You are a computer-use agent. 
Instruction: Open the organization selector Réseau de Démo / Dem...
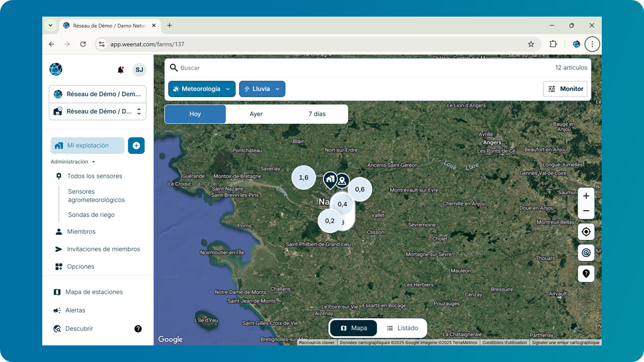tap(98, 94)
